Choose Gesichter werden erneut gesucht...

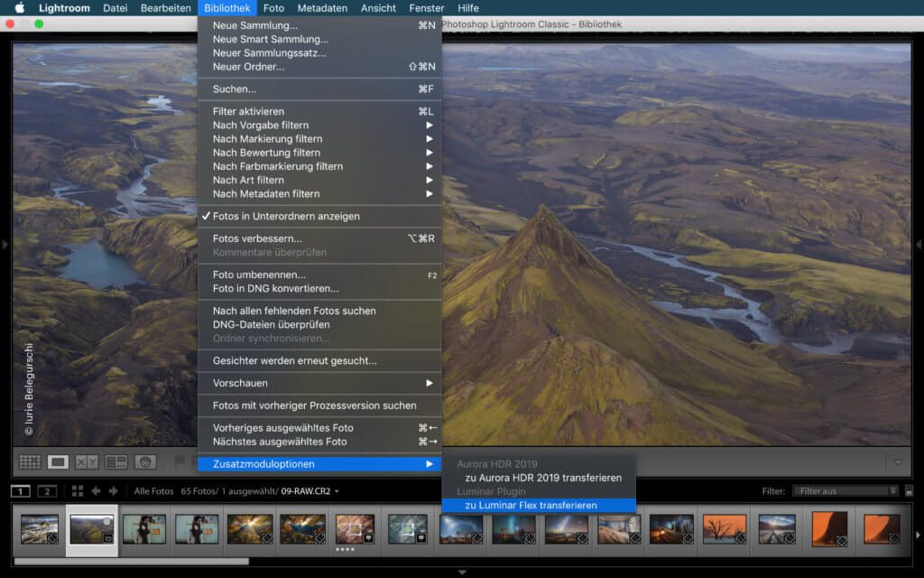(x=320, y=361)
